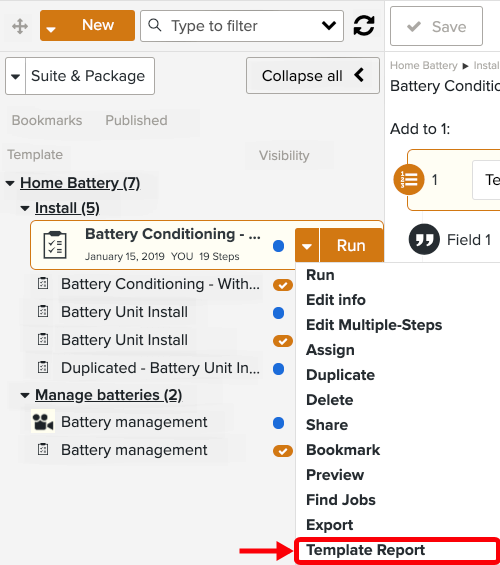Select Run from the context menu
The image size is (500, 565).
click(x=320, y=275)
